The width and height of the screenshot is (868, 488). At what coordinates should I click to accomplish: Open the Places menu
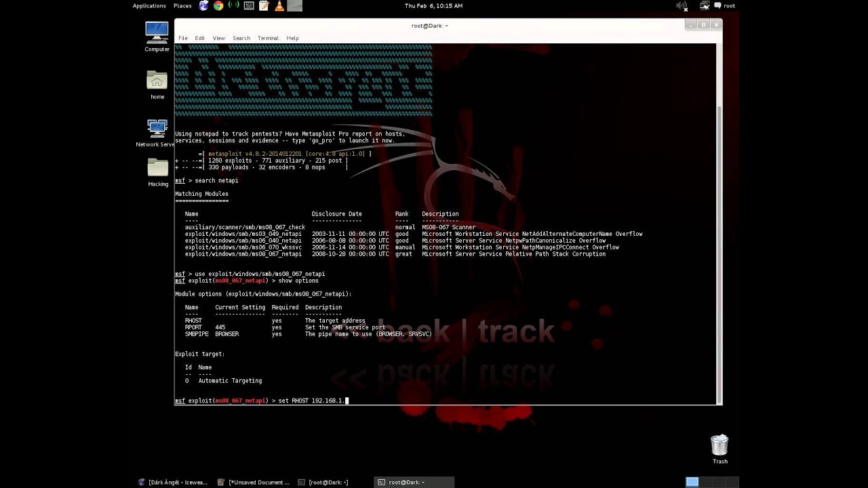(x=182, y=5)
